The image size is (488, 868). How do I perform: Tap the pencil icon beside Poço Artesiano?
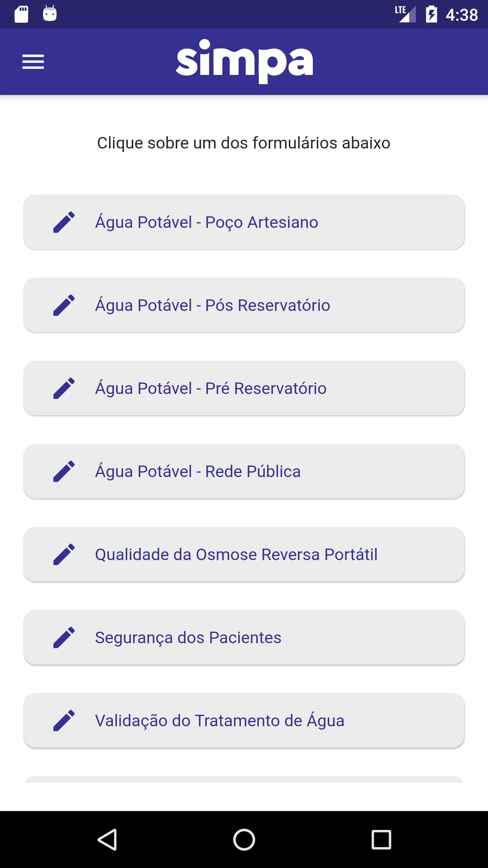[64, 222]
